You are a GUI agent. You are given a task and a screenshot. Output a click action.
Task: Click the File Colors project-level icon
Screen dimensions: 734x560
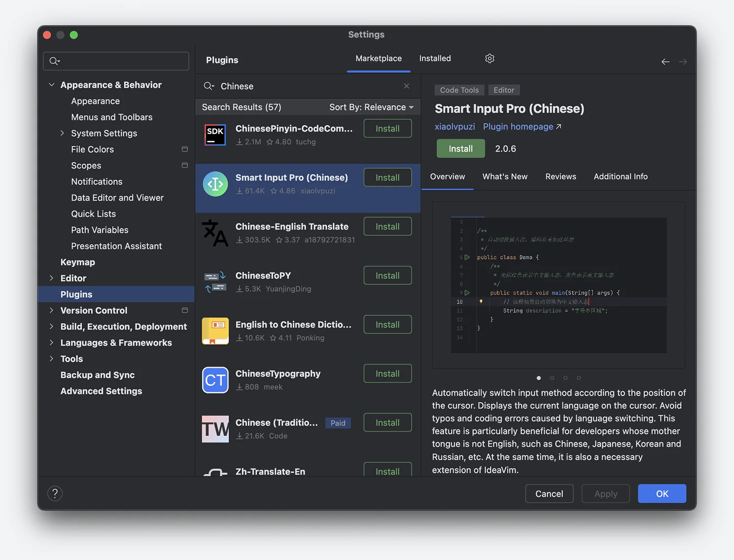(x=184, y=149)
